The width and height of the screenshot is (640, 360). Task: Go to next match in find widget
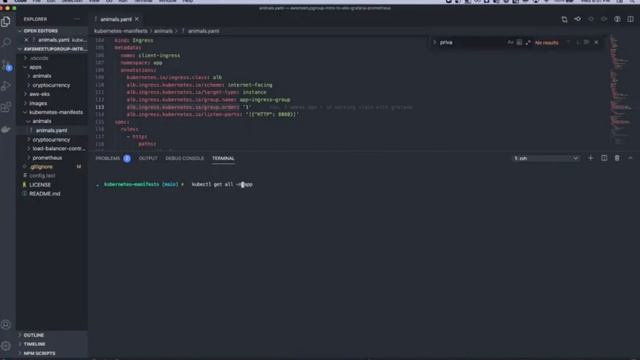coord(577,42)
